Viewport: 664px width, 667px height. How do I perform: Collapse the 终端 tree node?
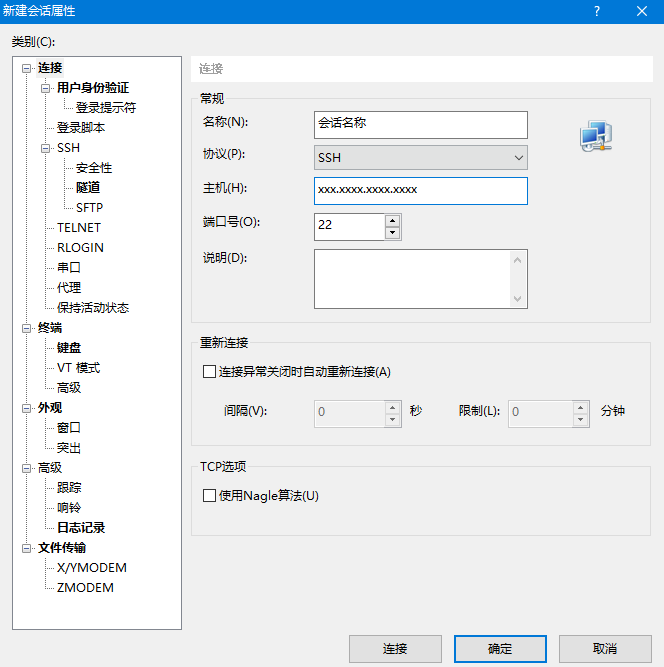click(26, 328)
